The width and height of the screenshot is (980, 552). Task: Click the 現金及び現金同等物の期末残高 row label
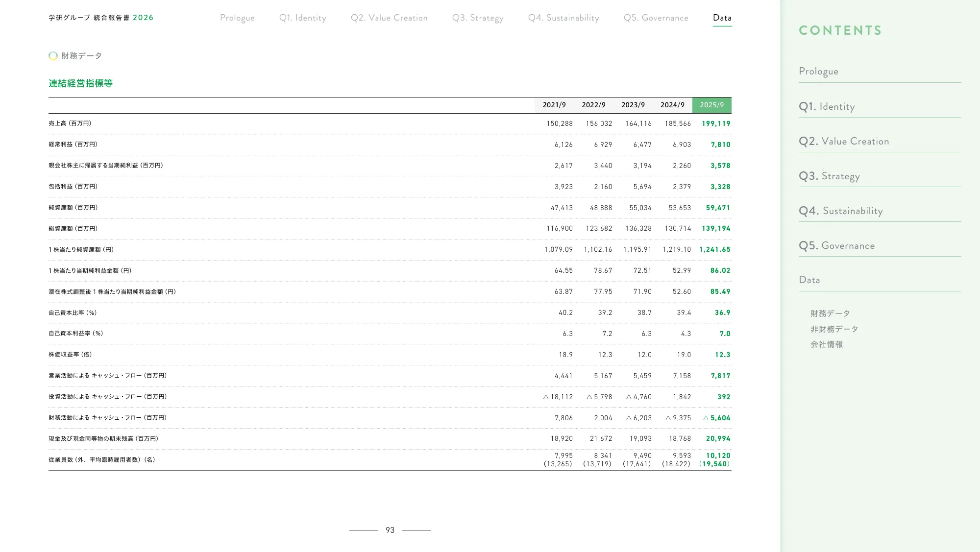point(103,439)
